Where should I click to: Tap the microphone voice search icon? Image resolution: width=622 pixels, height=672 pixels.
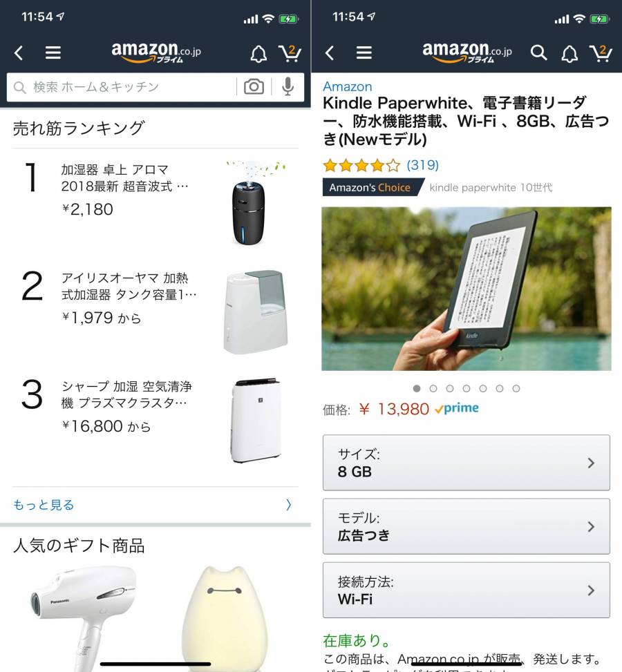pos(288,87)
